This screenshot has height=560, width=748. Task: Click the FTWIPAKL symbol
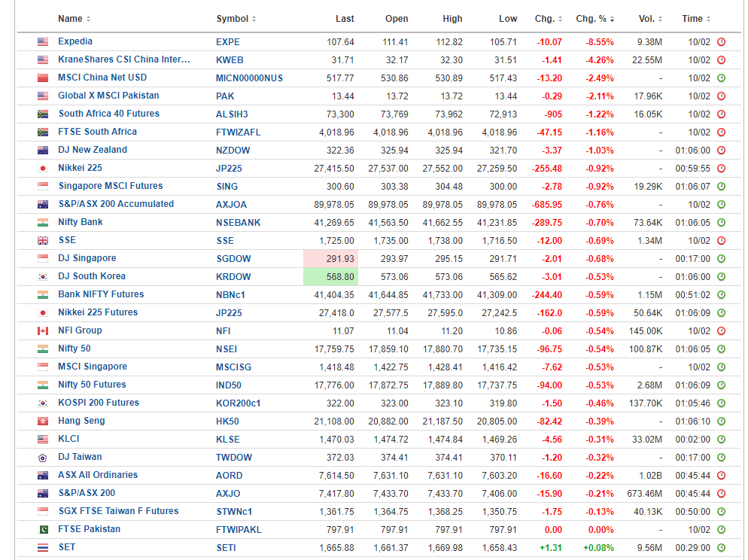point(238,529)
